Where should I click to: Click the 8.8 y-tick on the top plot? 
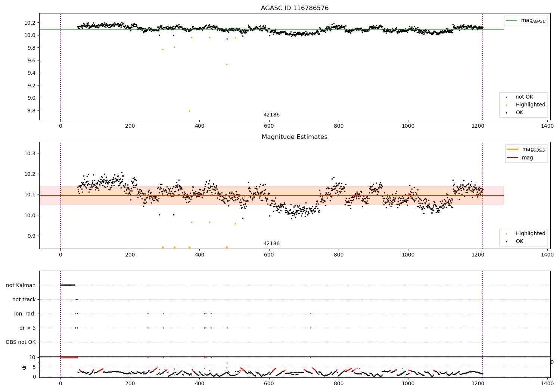pos(31,111)
